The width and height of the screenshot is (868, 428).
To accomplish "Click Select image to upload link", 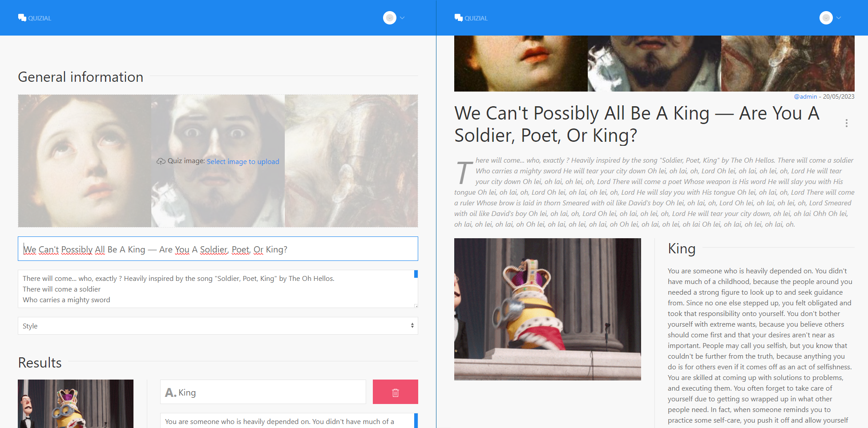I will pyautogui.click(x=243, y=161).
